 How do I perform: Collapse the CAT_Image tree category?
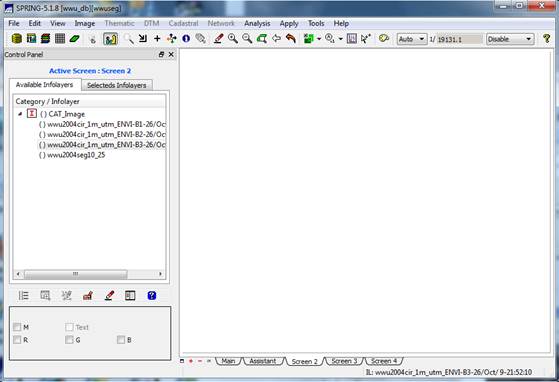(x=20, y=114)
